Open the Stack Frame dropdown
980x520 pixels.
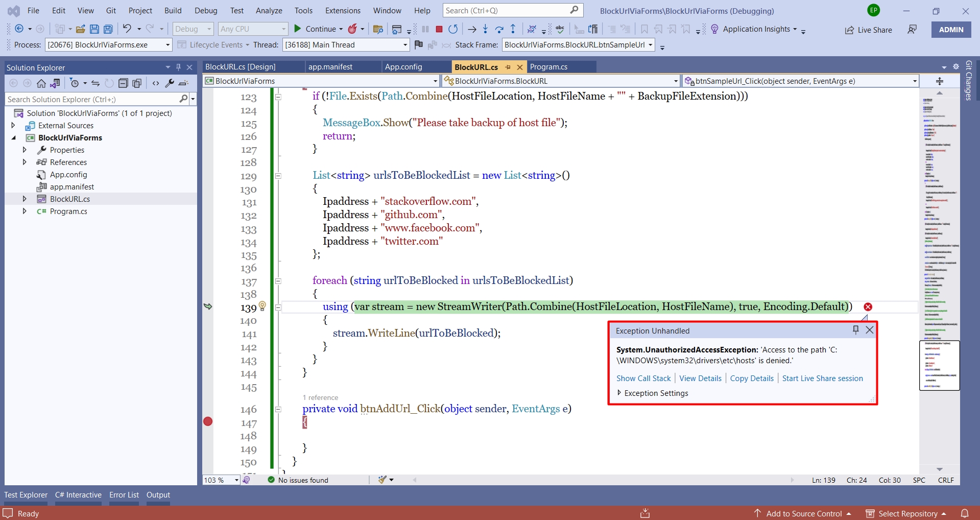click(651, 45)
